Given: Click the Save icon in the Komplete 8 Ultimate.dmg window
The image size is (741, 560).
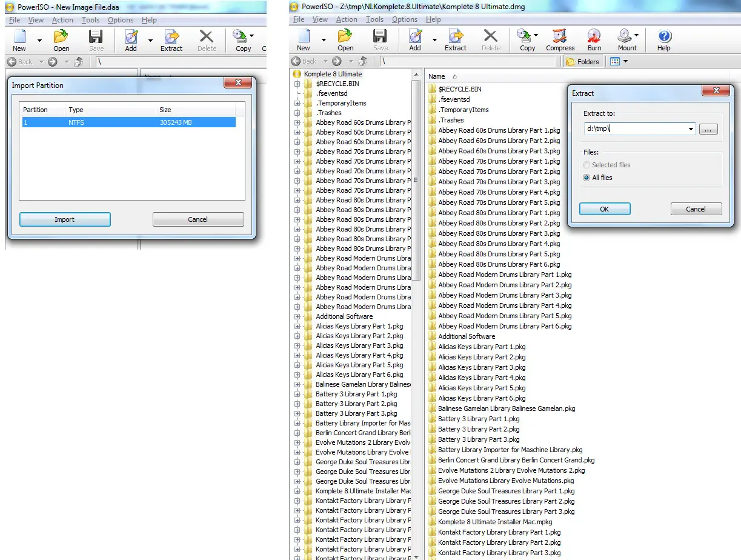Looking at the screenshot, I should (x=380, y=40).
